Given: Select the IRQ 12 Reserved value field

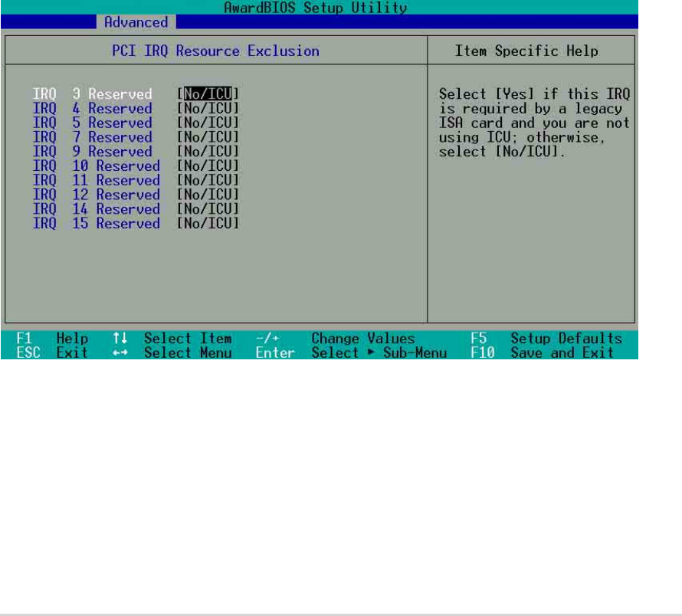Looking at the screenshot, I should coord(208,194).
